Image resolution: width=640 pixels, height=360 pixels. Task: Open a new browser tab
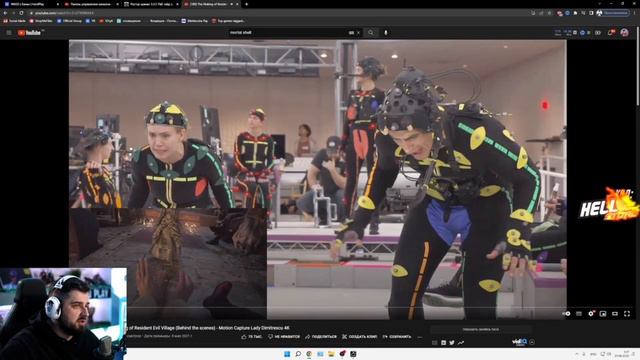point(247,4)
